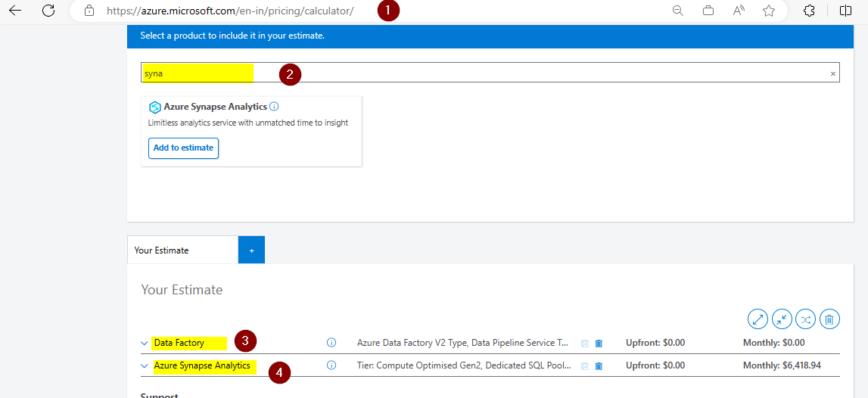View site information via the padlock icon
Image resolution: width=868 pixels, height=398 pixels.
point(89,11)
